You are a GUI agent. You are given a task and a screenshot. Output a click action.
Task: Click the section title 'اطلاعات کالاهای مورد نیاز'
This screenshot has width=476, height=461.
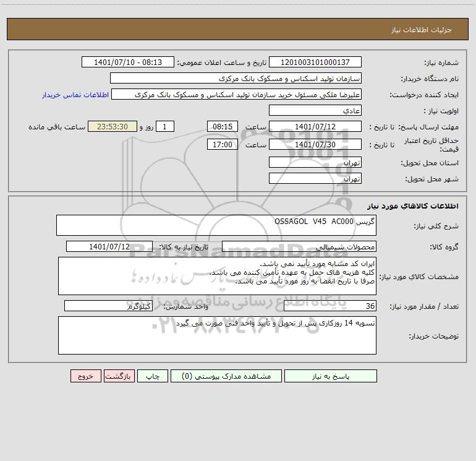click(413, 206)
